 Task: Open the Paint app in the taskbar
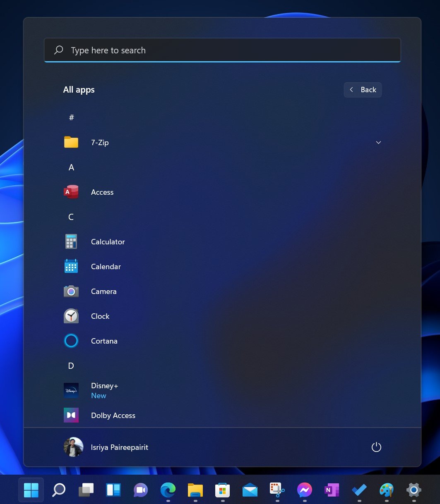click(x=386, y=490)
